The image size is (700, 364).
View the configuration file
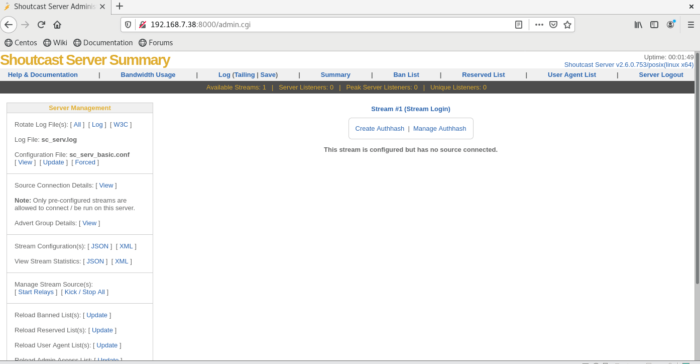pyautogui.click(x=25, y=162)
